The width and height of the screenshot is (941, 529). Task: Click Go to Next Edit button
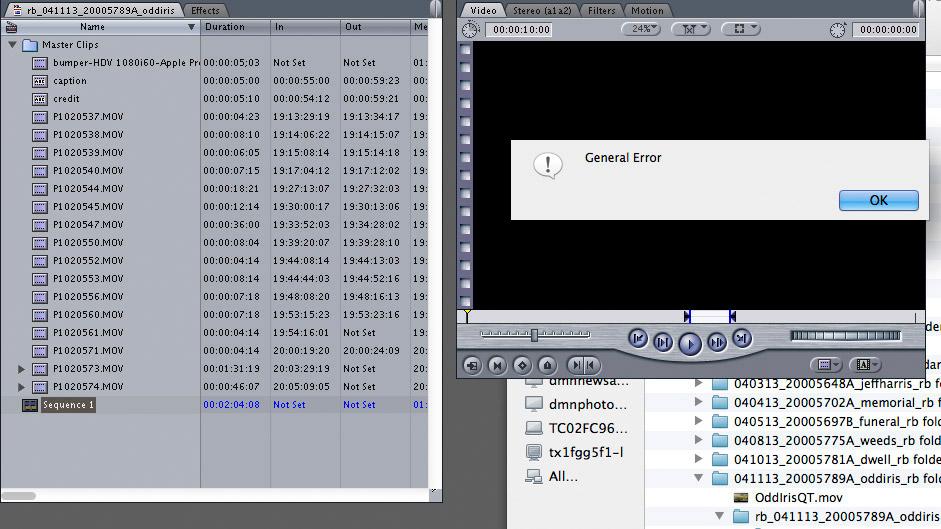click(741, 340)
